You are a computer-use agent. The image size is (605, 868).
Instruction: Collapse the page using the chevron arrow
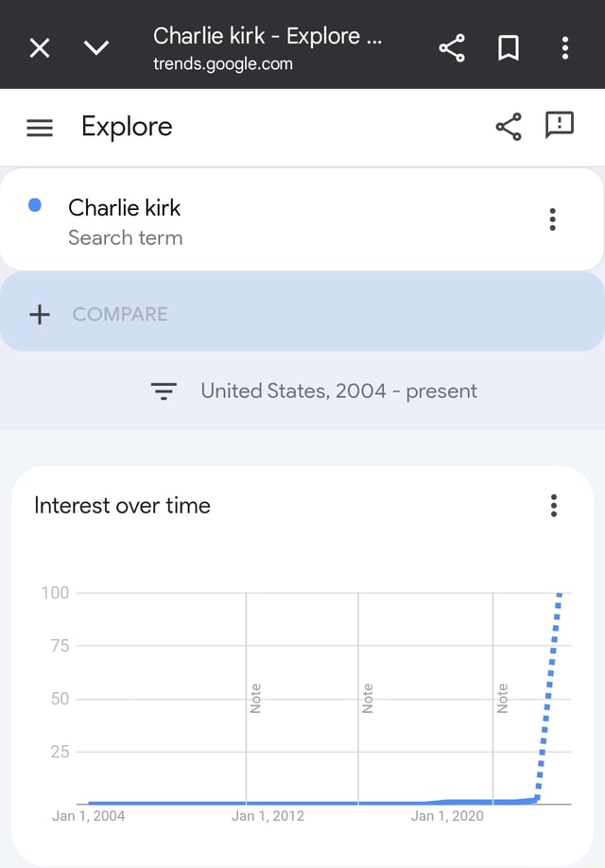click(x=95, y=45)
